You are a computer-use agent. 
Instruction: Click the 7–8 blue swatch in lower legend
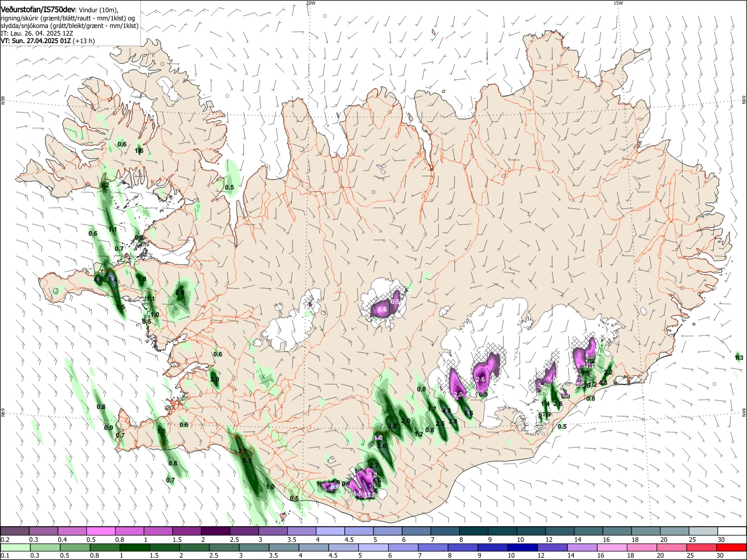pos(433,548)
